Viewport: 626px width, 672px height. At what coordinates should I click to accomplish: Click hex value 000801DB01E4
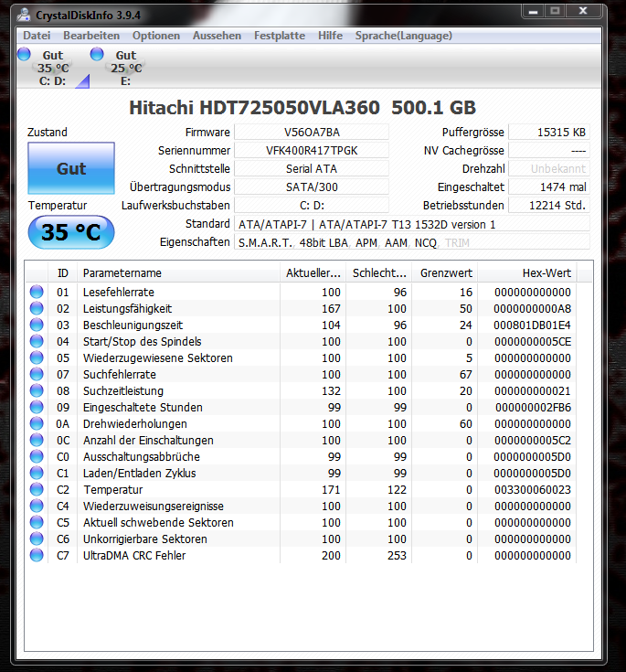pos(532,325)
